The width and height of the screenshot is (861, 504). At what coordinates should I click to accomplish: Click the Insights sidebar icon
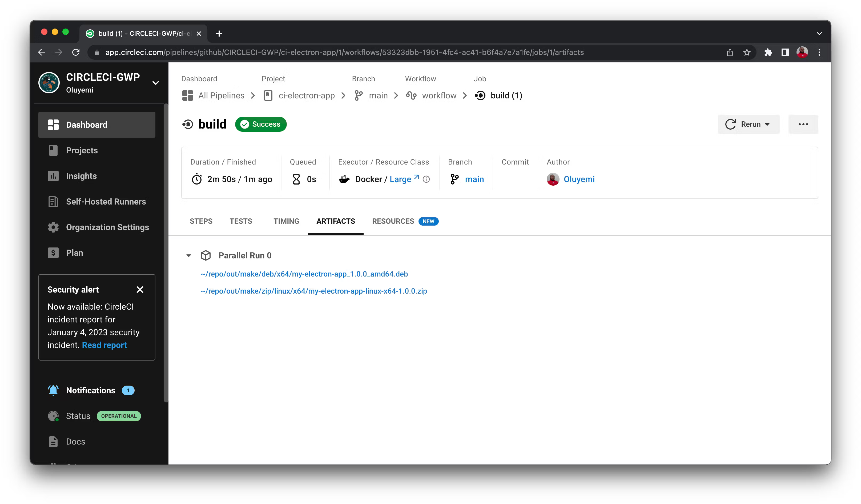(53, 176)
